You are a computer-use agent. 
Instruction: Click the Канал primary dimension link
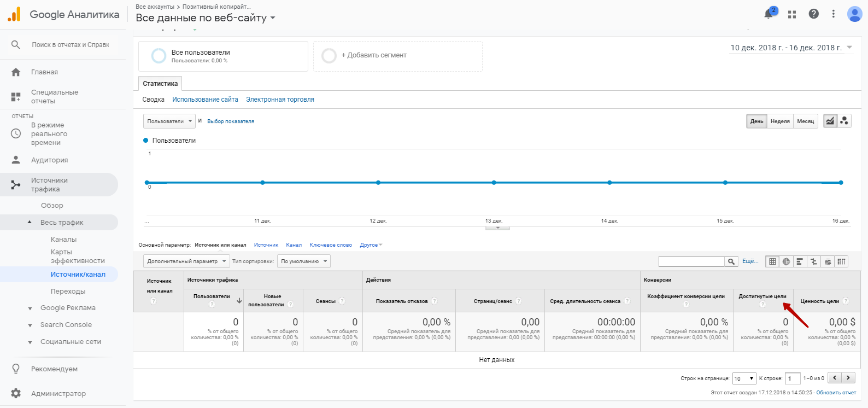pyautogui.click(x=294, y=245)
